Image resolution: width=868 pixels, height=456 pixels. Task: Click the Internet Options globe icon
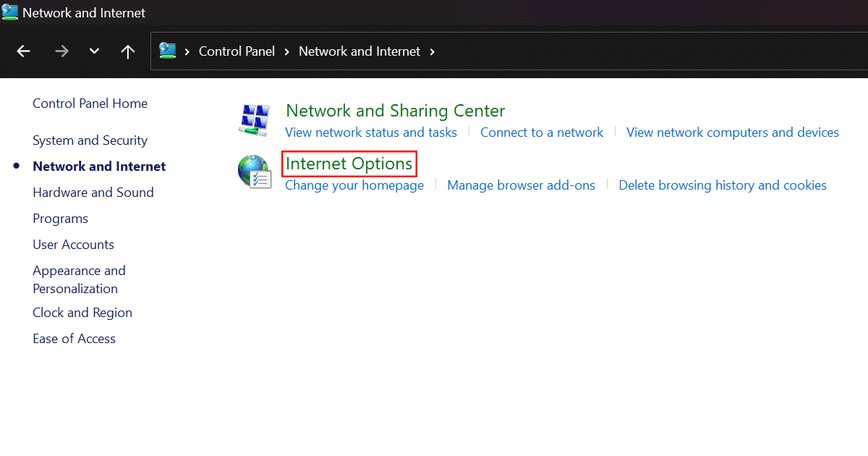click(253, 173)
